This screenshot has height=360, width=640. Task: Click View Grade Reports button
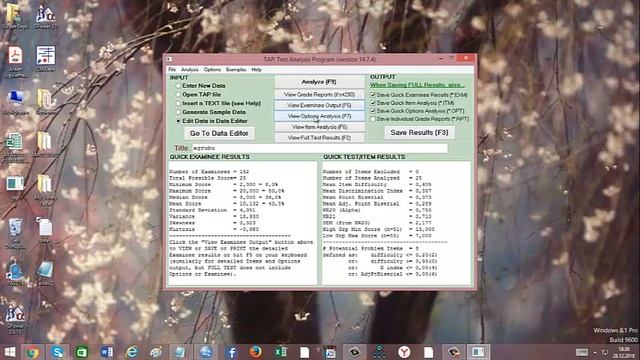[x=319, y=94]
